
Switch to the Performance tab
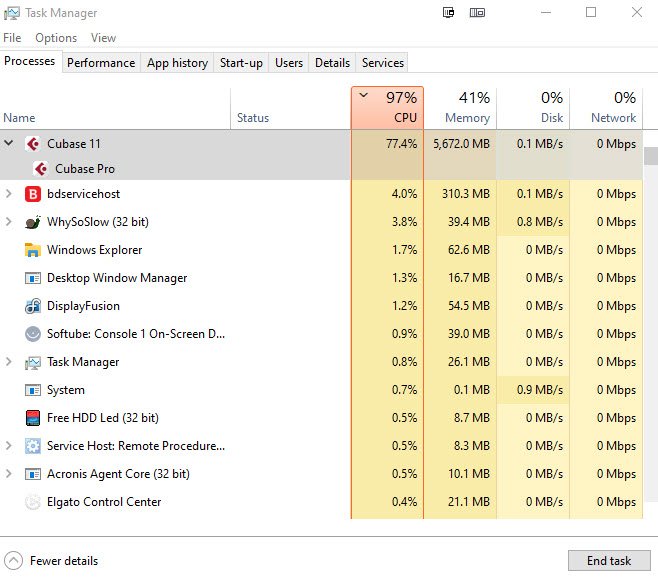[101, 63]
